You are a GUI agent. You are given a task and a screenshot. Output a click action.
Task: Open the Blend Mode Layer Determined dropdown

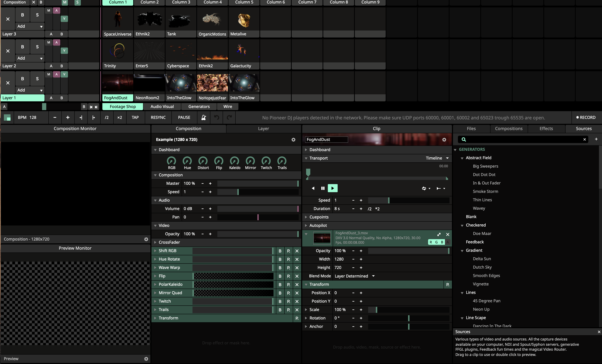pyautogui.click(x=354, y=276)
